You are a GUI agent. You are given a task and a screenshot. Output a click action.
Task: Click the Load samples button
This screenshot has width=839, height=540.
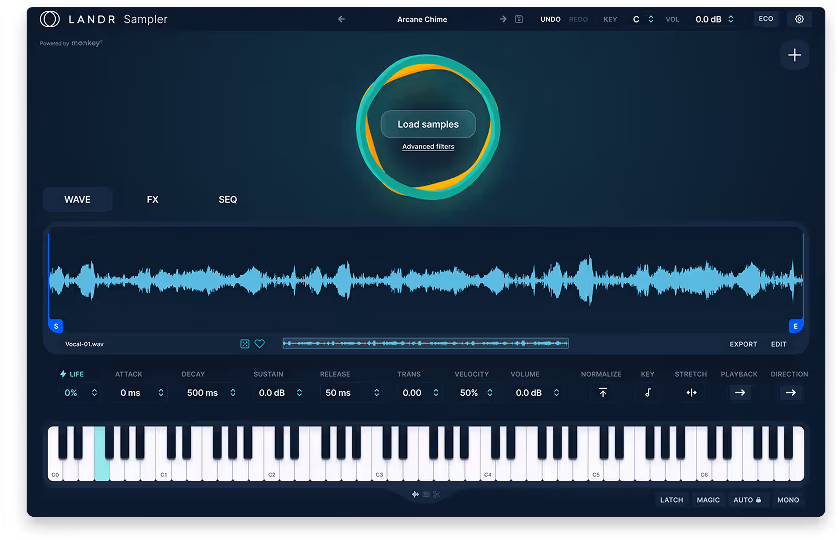click(428, 124)
